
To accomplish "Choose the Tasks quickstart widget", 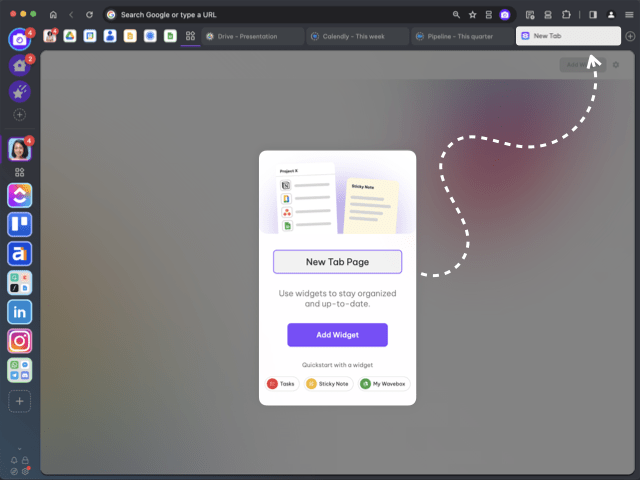I will click(282, 384).
